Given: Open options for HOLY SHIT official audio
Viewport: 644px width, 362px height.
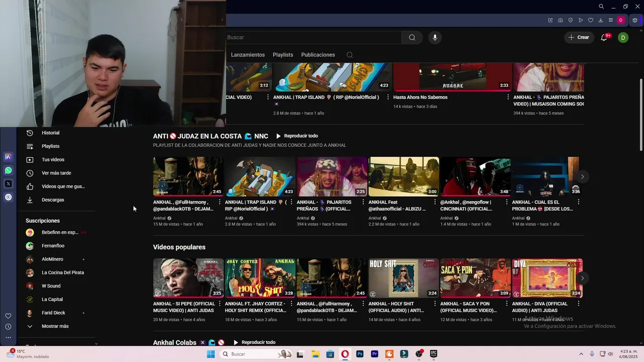Looking at the screenshot, I should [435, 304].
